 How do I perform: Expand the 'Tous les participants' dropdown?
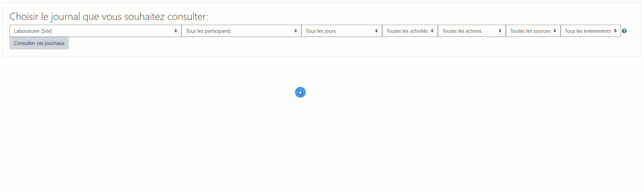pyautogui.click(x=241, y=31)
